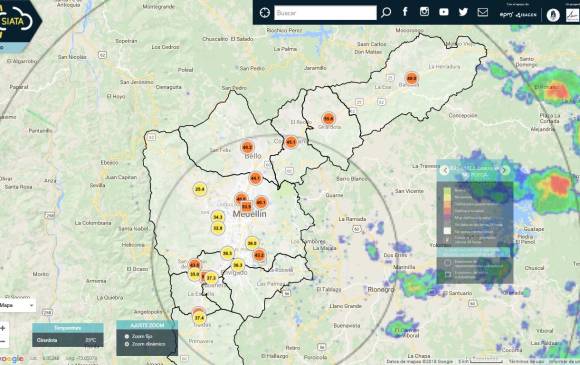
Task: Click into the Buscar search field
Action: (325, 13)
